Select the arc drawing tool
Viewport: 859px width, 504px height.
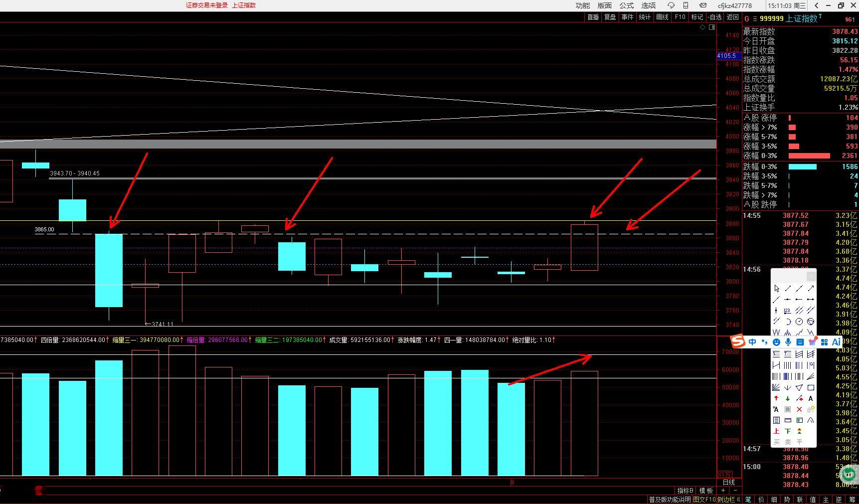[x=788, y=322]
